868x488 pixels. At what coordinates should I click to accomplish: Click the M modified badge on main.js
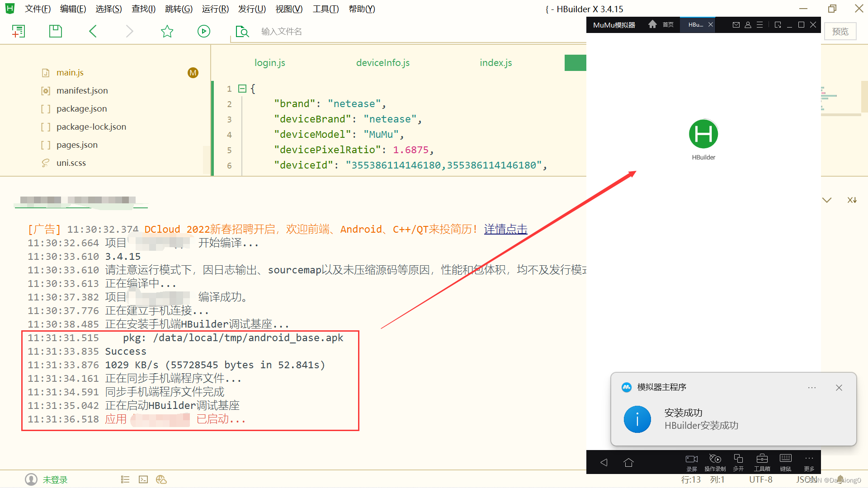[x=193, y=73]
